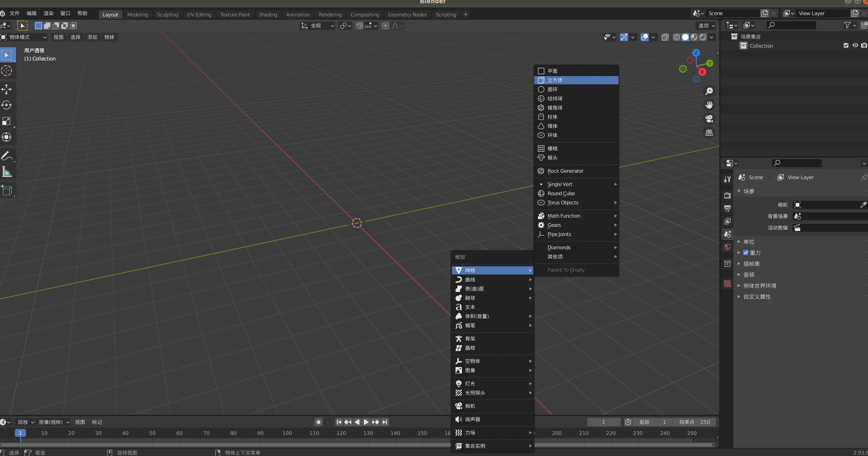Click the outliner filter funnel icon
This screenshot has width=868, height=456.
click(x=847, y=25)
